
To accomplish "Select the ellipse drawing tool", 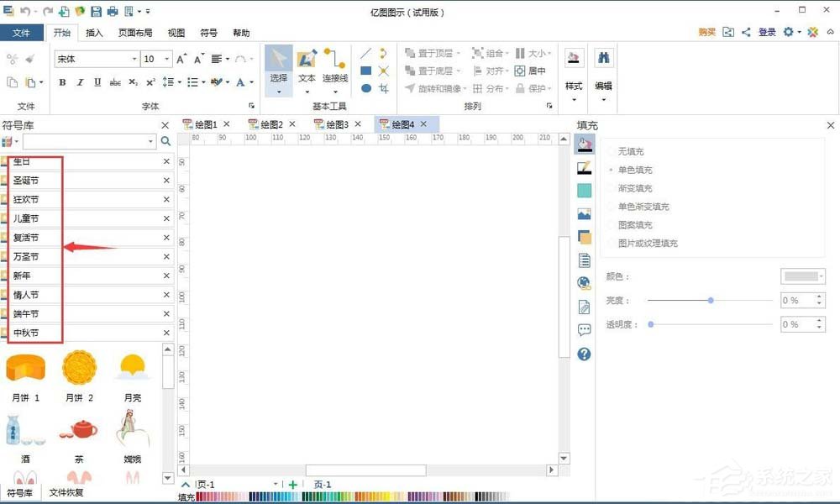I will tap(365, 88).
